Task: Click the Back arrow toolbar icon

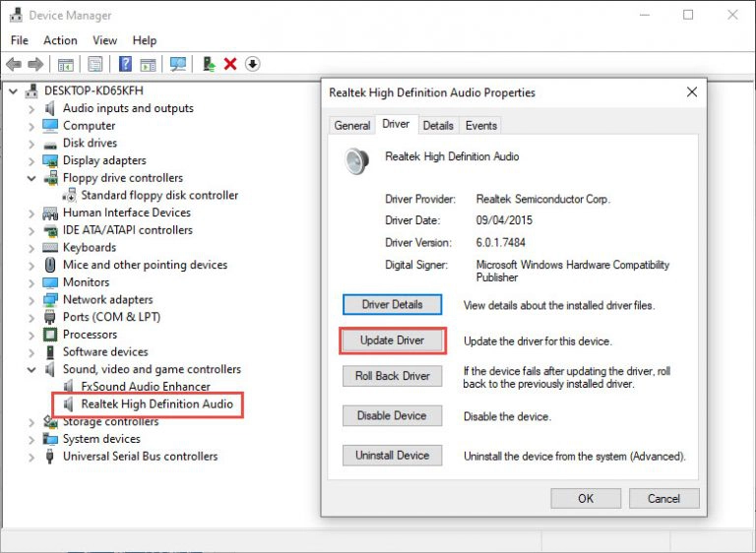Action: click(14, 64)
